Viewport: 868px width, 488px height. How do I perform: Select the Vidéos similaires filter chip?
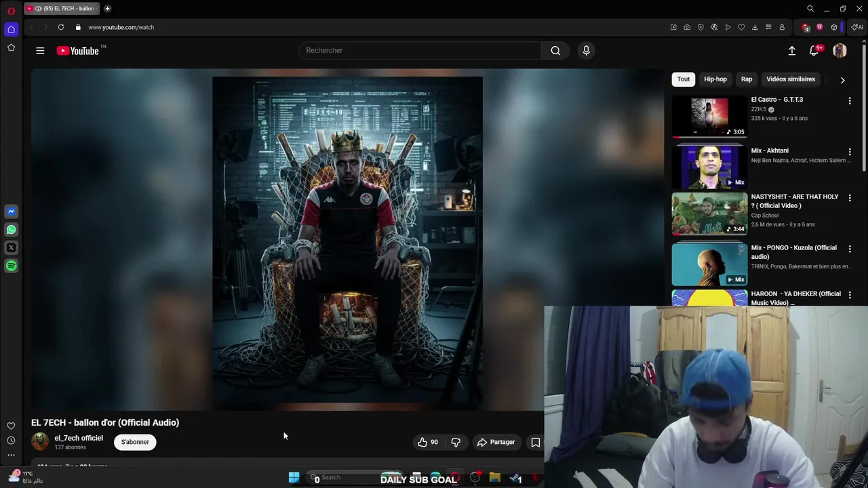(791, 79)
